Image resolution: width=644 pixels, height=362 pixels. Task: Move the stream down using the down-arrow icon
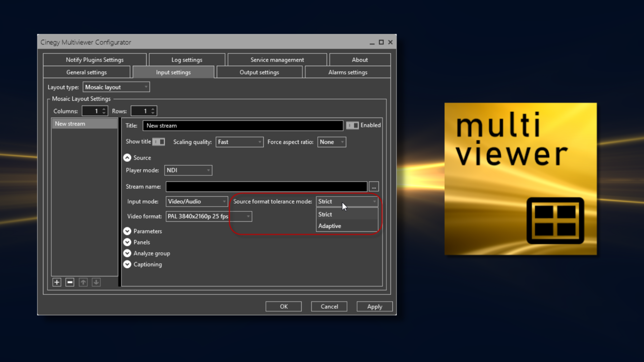point(96,282)
